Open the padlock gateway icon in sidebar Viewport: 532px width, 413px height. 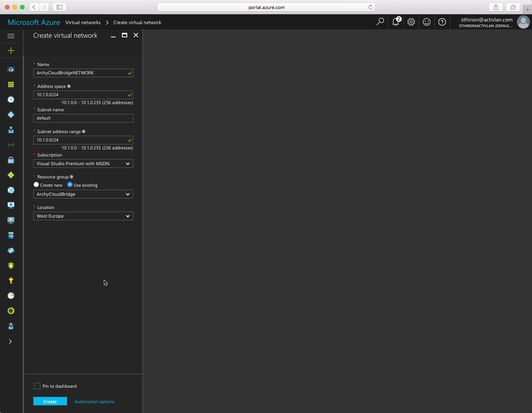11,160
